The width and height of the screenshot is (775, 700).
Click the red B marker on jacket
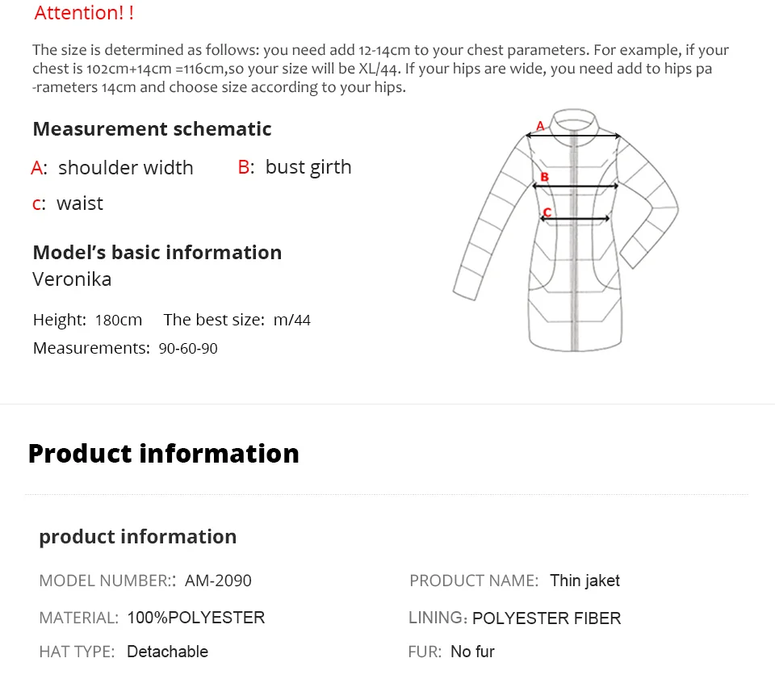click(544, 177)
